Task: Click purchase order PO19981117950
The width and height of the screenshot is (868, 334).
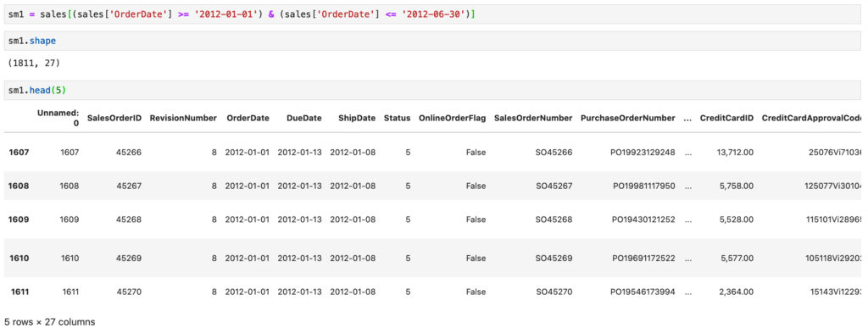Action: click(x=644, y=186)
